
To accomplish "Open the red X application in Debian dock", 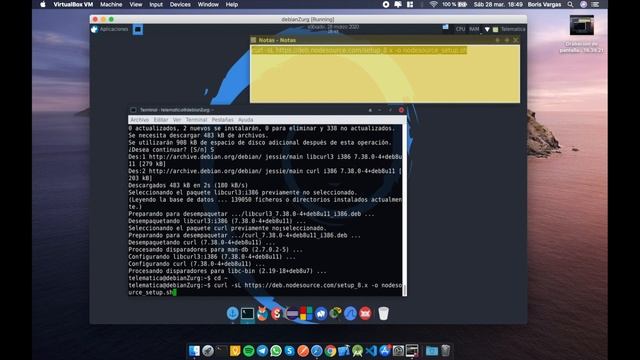I will pyautogui.click(x=365, y=313).
